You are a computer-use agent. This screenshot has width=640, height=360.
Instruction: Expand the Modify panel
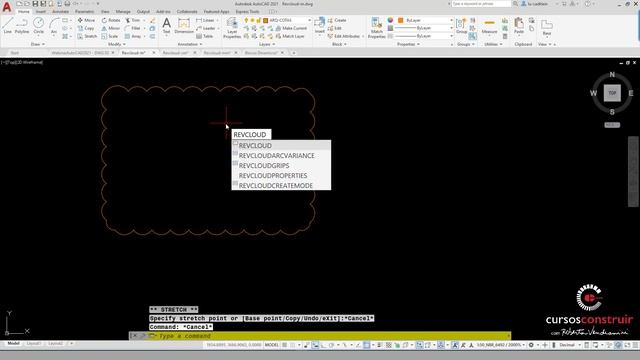point(117,44)
